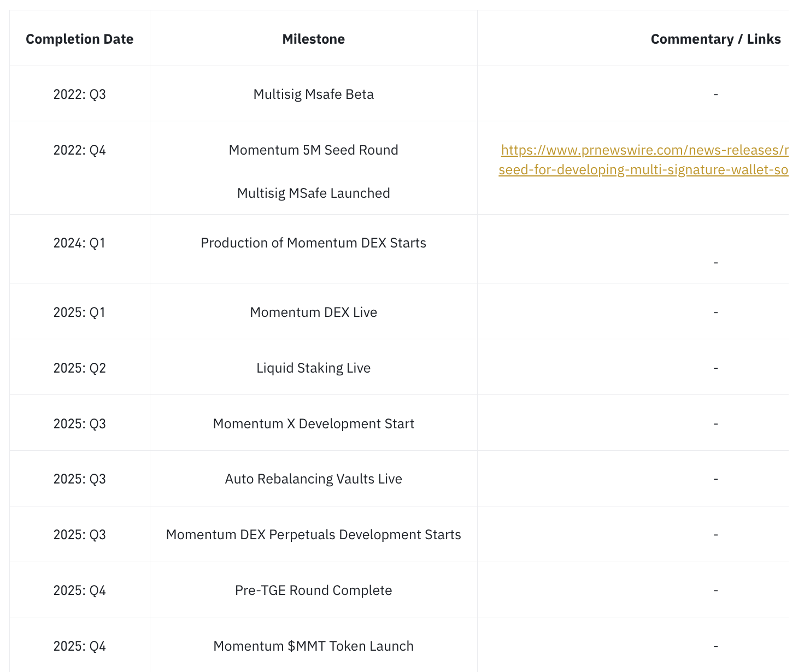Open the prnewswire.com news-releases link
The width and height of the screenshot is (810, 672).
[644, 150]
